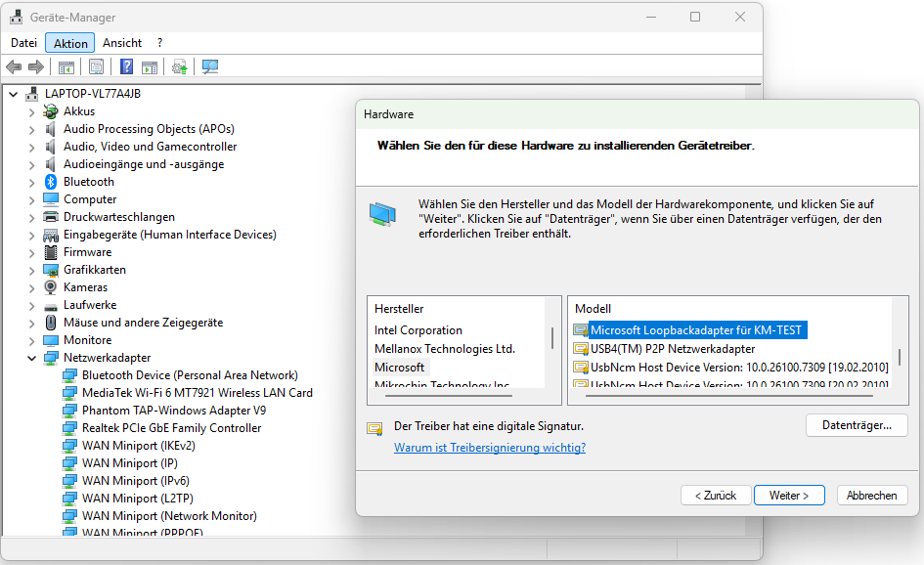This screenshot has height=565, width=924.
Task: Open Properties via the toolbar icon
Action: pos(96,66)
